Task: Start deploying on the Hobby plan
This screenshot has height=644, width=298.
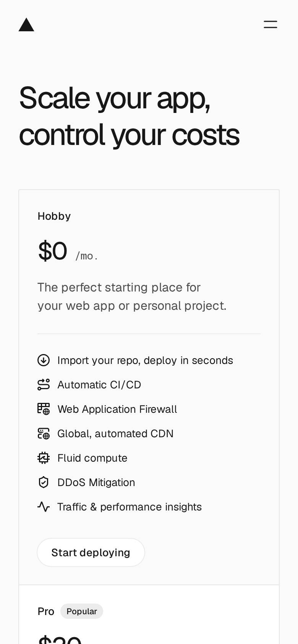Action: pos(91,552)
